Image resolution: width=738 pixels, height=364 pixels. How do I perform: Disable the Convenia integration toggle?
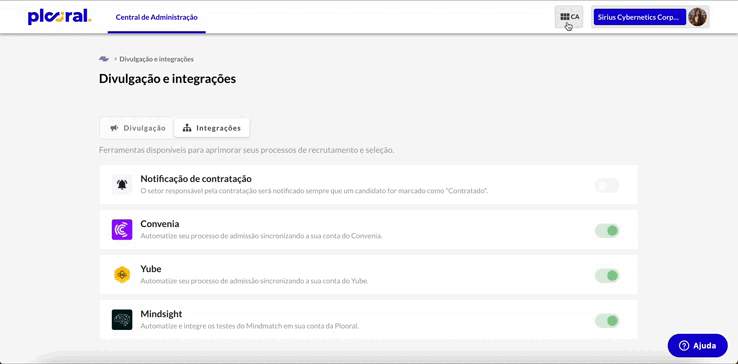607,231
